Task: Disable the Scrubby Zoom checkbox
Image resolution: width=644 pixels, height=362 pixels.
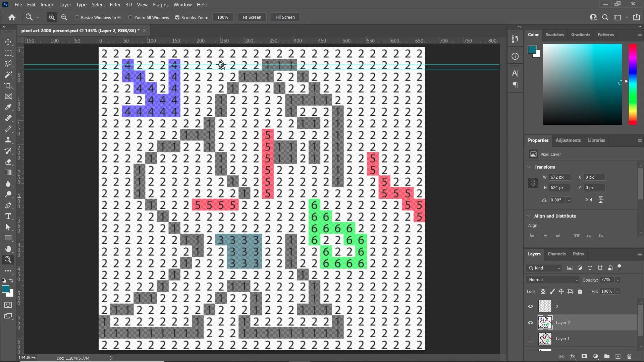Action: click(x=177, y=17)
